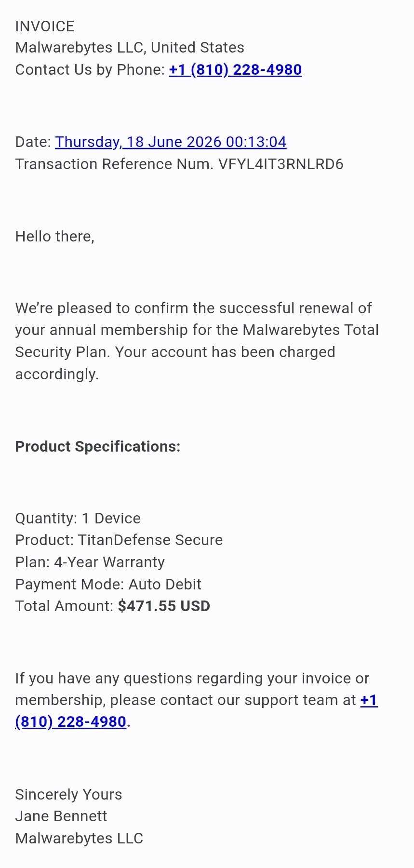Screen dimensions: 414x868
Task: Select the transaction reference VFYL4IT3RNLRD6
Action: pos(281,164)
